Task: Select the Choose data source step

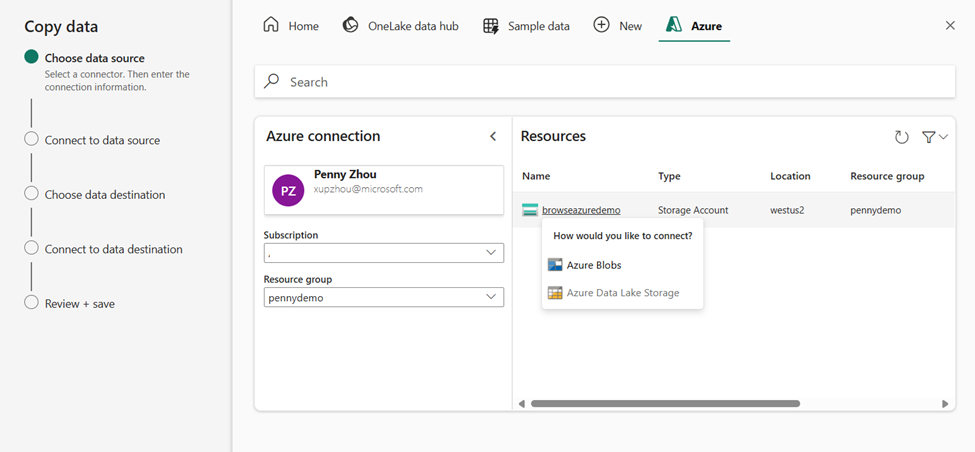Action: pos(95,58)
